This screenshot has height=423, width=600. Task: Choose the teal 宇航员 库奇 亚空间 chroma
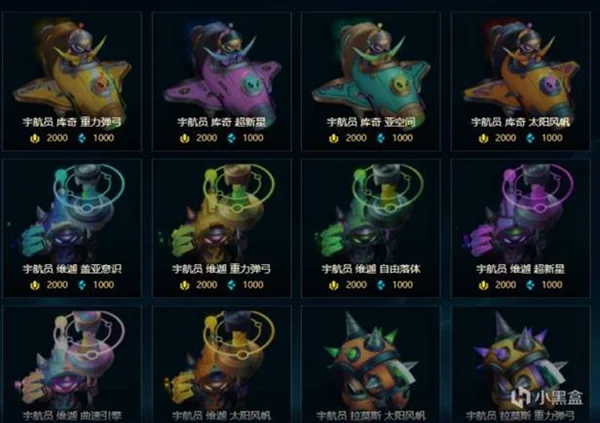(371, 81)
